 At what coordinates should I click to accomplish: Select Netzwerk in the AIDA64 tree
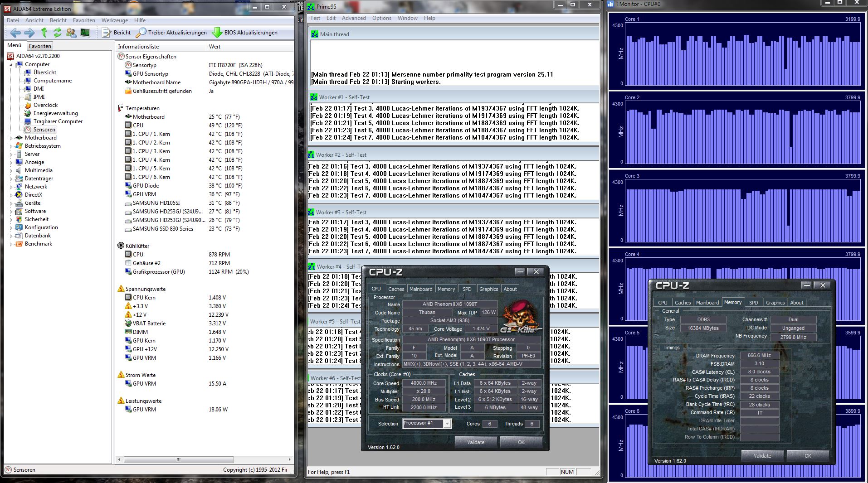tap(36, 187)
